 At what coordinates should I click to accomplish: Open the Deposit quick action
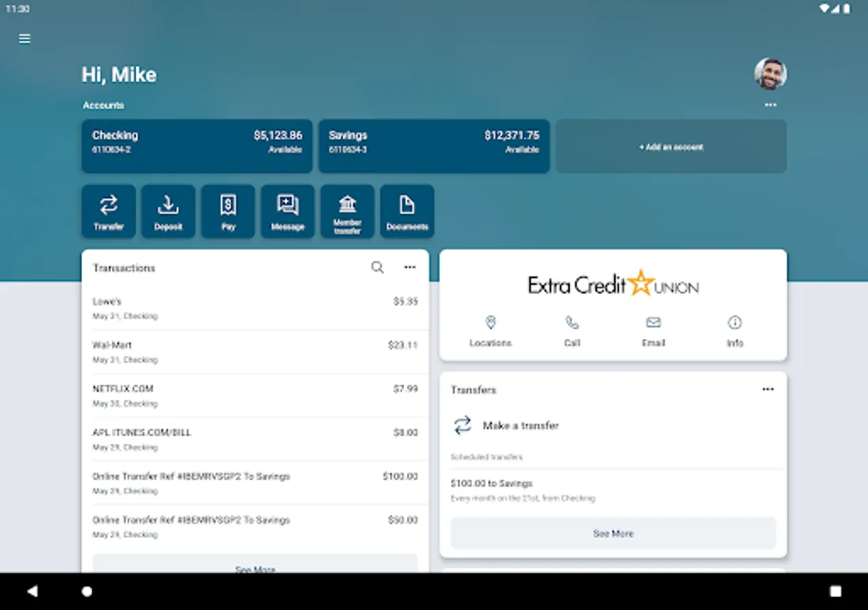(x=168, y=211)
